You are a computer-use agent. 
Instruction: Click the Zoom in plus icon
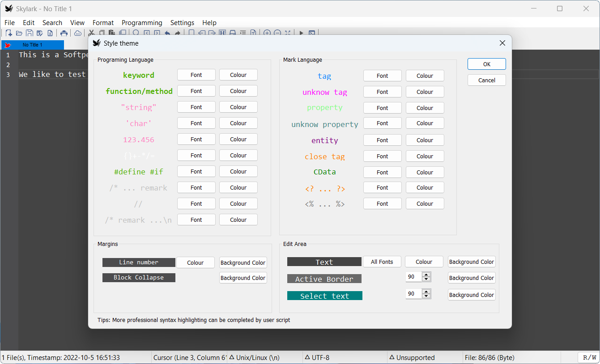(x=267, y=33)
